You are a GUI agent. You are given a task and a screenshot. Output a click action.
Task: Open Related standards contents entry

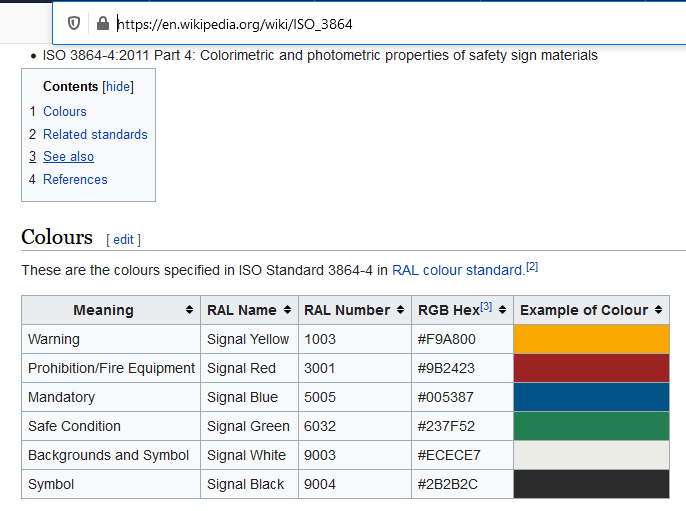pos(95,134)
